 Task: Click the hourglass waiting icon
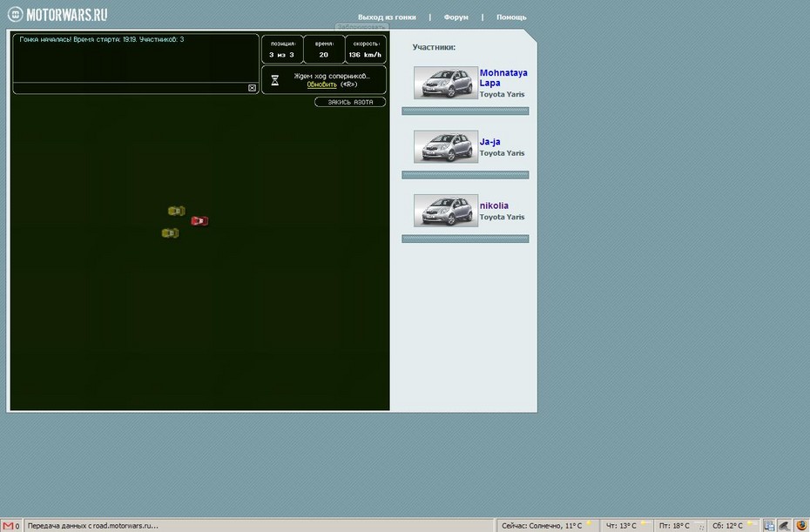coord(275,80)
